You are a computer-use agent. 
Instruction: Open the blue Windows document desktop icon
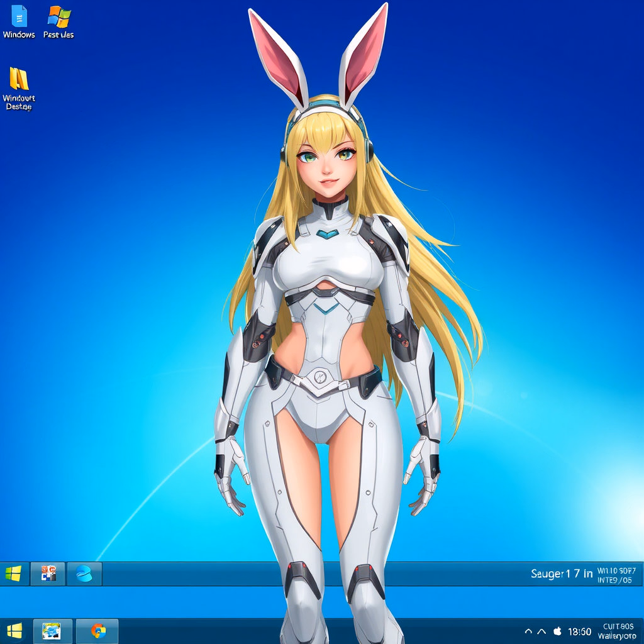[x=19, y=16]
